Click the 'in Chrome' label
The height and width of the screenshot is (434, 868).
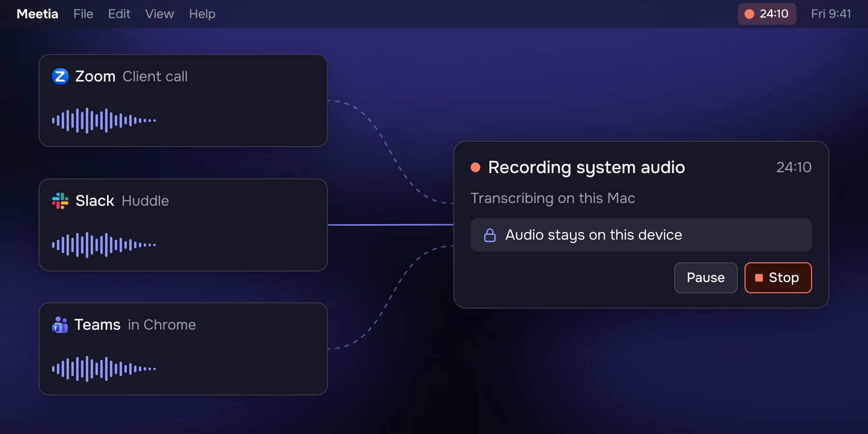coord(162,325)
